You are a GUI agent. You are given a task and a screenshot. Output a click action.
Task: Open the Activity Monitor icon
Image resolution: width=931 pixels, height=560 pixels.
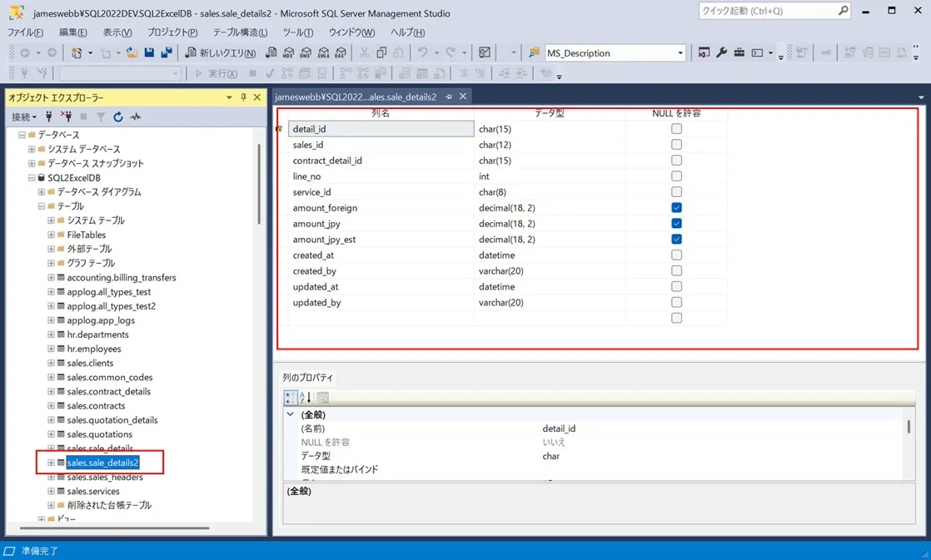pyautogui.click(x=136, y=116)
